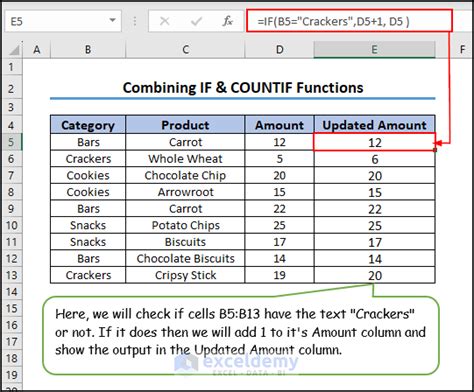This screenshot has height=392, width=474.
Task: Select the 'Crackers' cell in row 13
Action: pyautogui.click(x=88, y=275)
